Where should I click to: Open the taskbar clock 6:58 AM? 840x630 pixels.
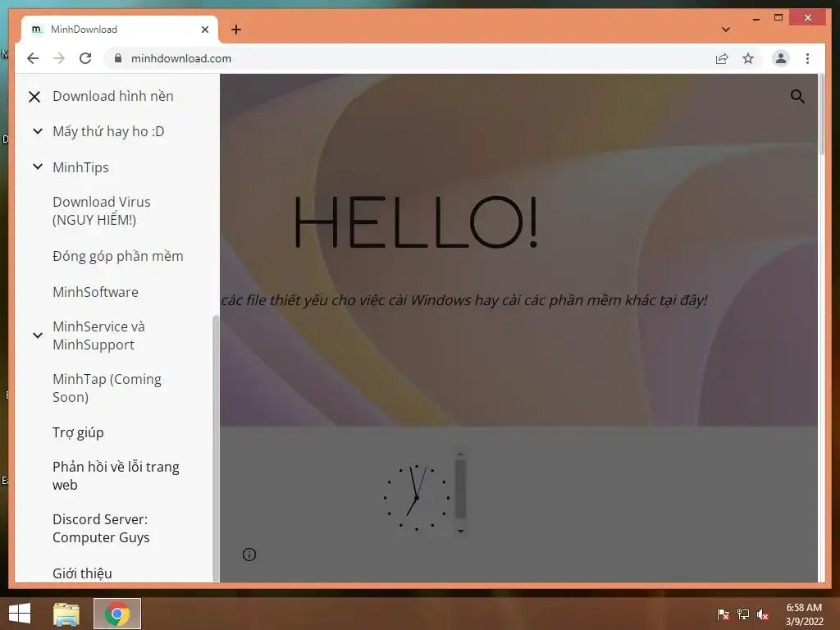coord(804,614)
